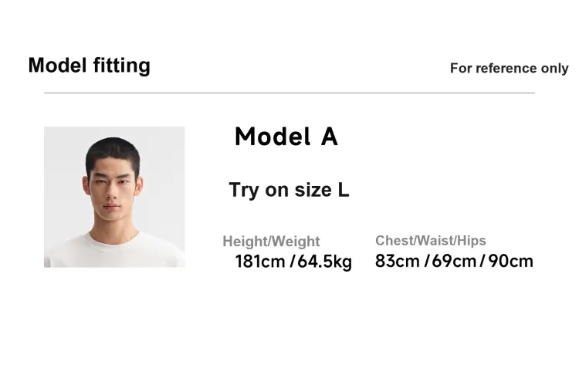Select the 181cm height value
This screenshot has width=579, height=392.
pos(260,262)
